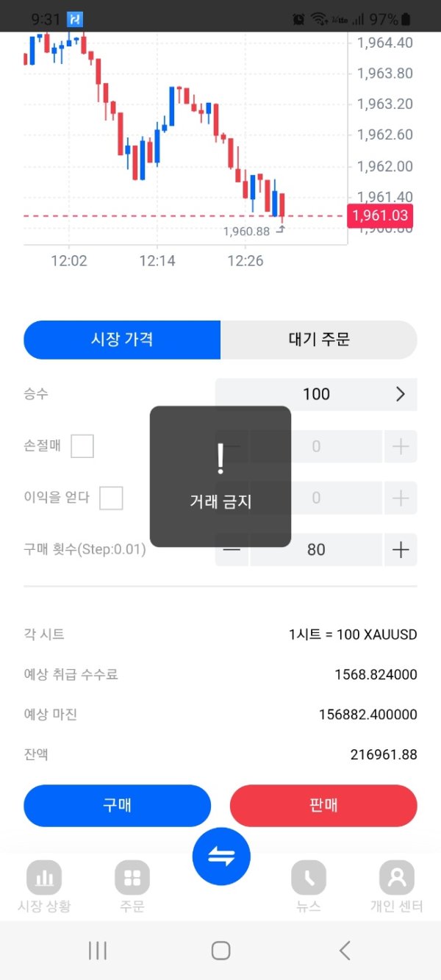Open the 뉴스 news icon
Viewport: 441px width, 980px height.
pos(309,877)
